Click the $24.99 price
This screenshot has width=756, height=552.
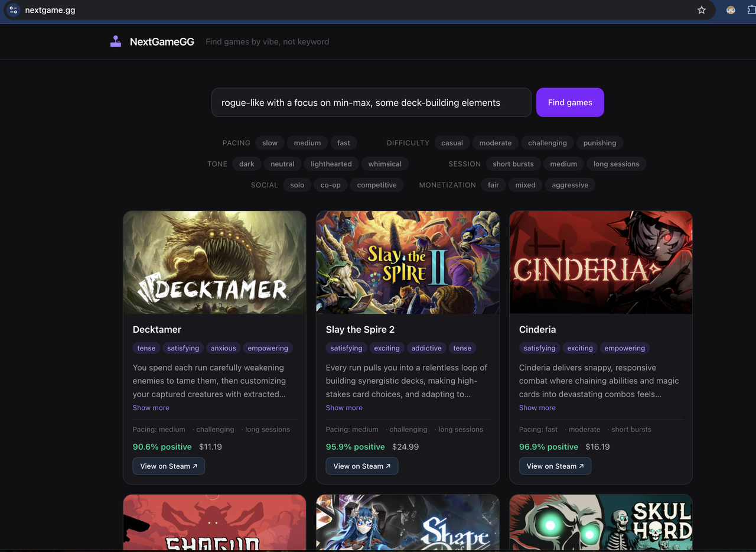pos(405,447)
